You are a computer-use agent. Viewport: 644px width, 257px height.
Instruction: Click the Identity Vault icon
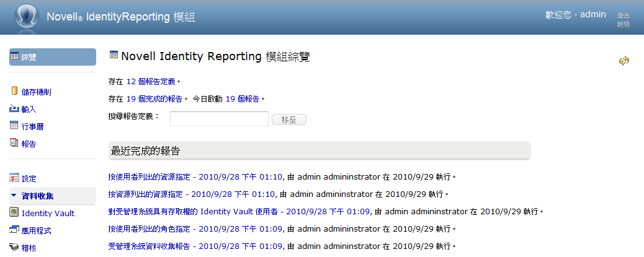14,212
